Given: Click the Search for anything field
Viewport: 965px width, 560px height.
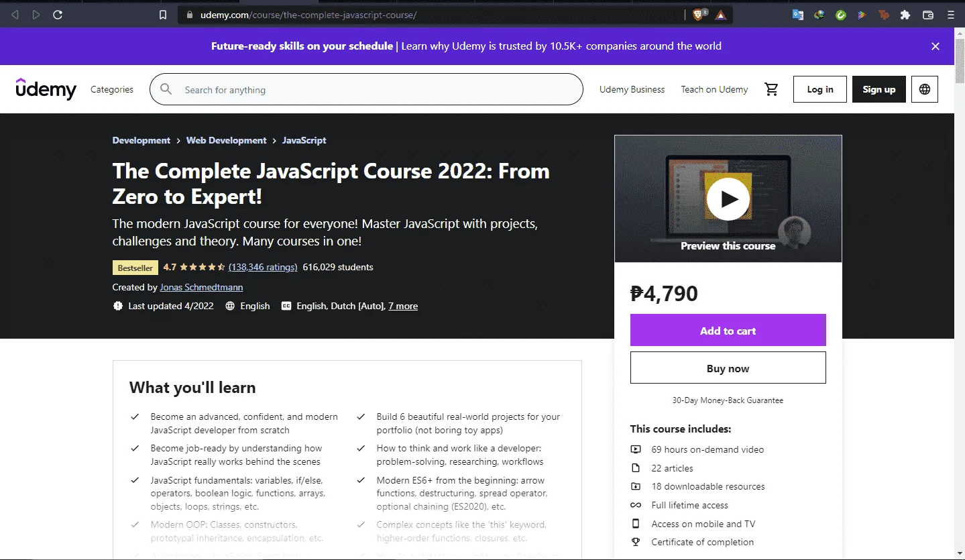Looking at the screenshot, I should pyautogui.click(x=366, y=89).
